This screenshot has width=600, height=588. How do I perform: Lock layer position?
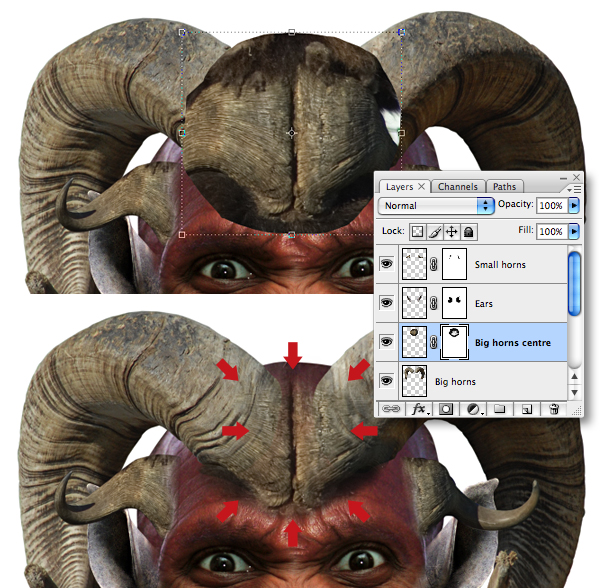click(x=452, y=231)
